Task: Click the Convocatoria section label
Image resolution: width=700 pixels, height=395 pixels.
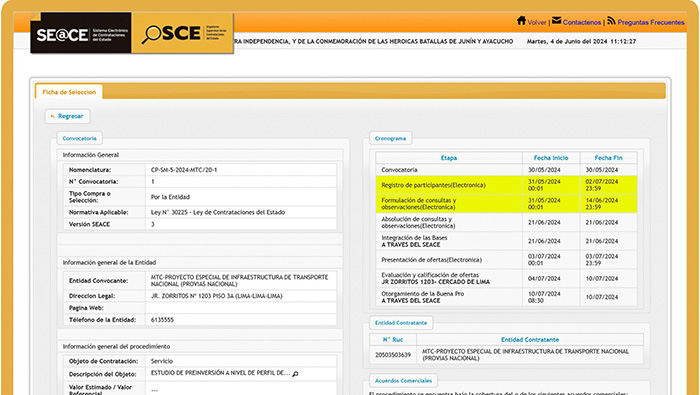Action: pos(79,138)
